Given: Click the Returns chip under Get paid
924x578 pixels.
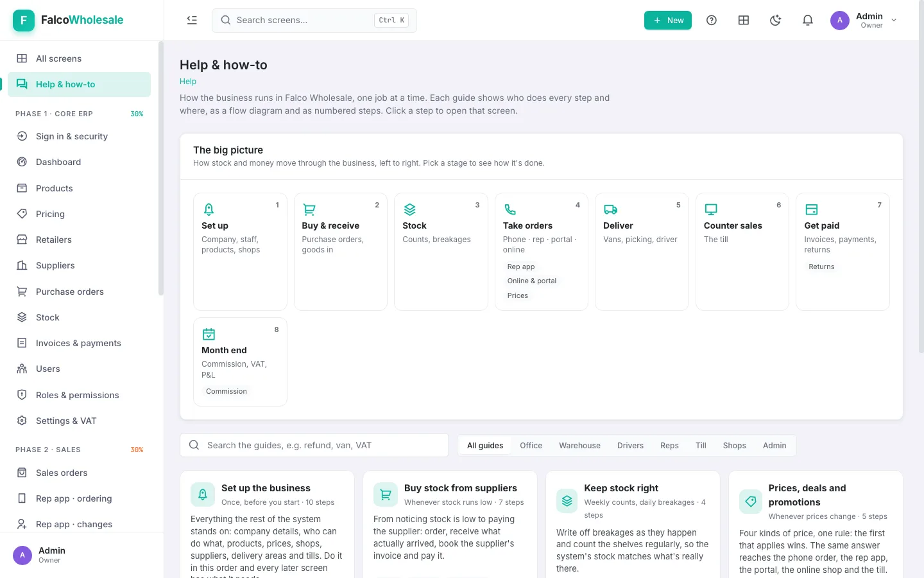Looking at the screenshot, I should [821, 267].
